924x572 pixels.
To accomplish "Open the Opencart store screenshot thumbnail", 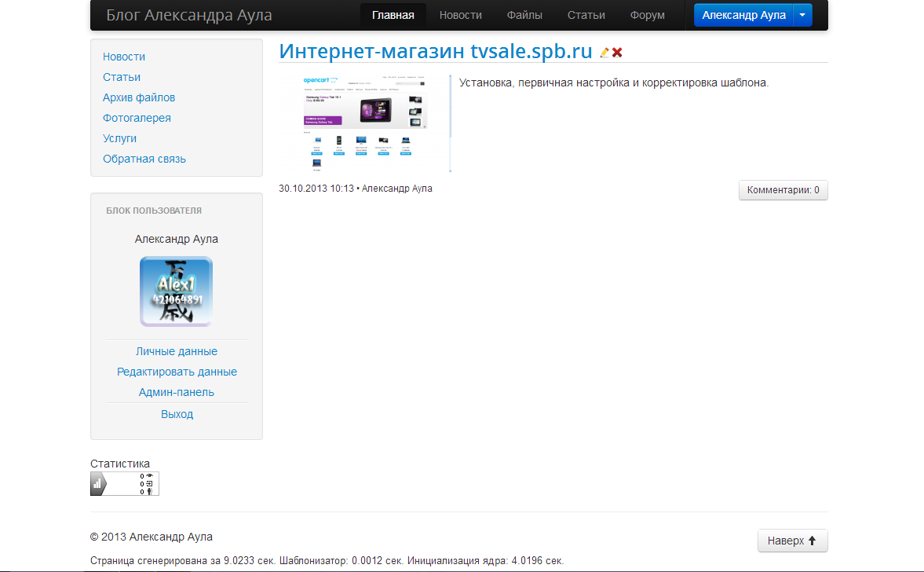I will tap(365, 123).
